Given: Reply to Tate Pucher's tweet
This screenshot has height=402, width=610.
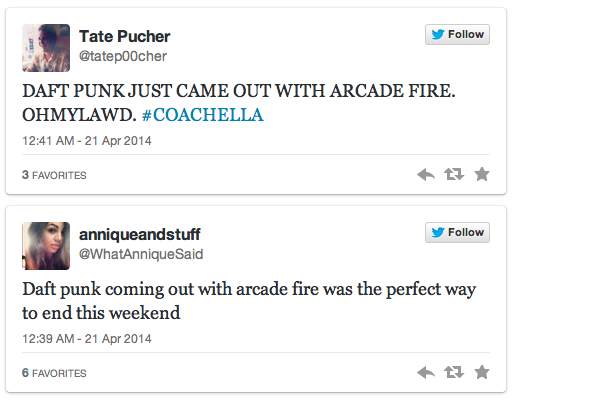Looking at the screenshot, I should click(426, 175).
